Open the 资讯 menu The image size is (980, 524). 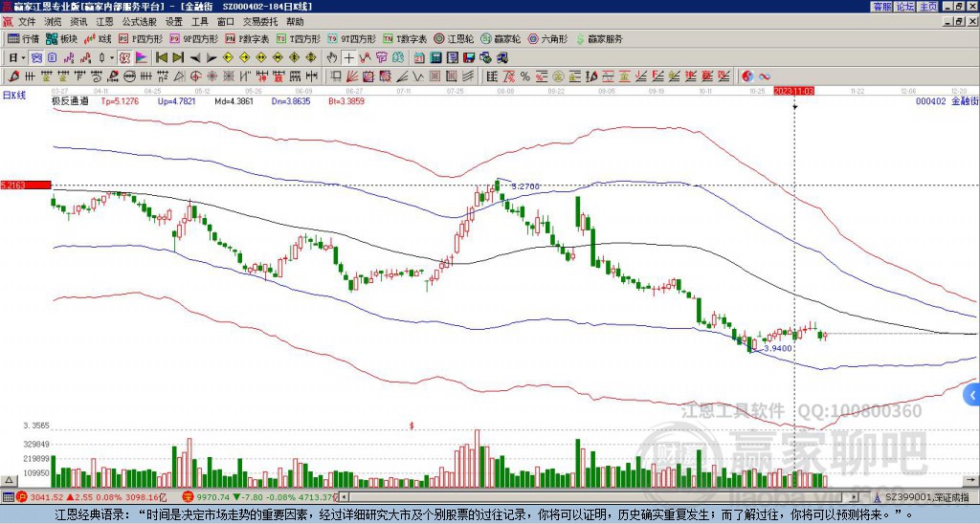pyautogui.click(x=78, y=22)
